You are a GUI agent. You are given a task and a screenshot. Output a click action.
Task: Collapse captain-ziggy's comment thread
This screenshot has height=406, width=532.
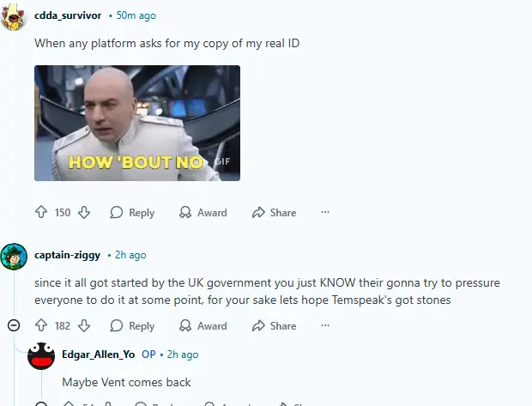click(x=14, y=325)
